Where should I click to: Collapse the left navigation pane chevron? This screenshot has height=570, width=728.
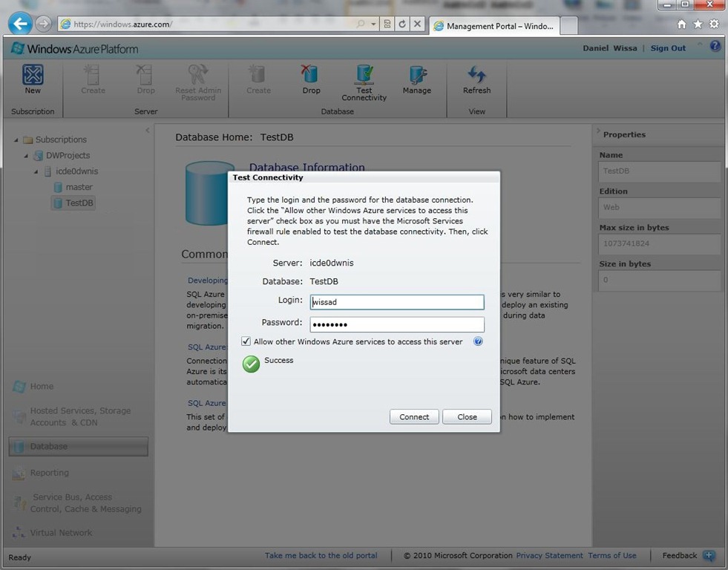tap(148, 131)
